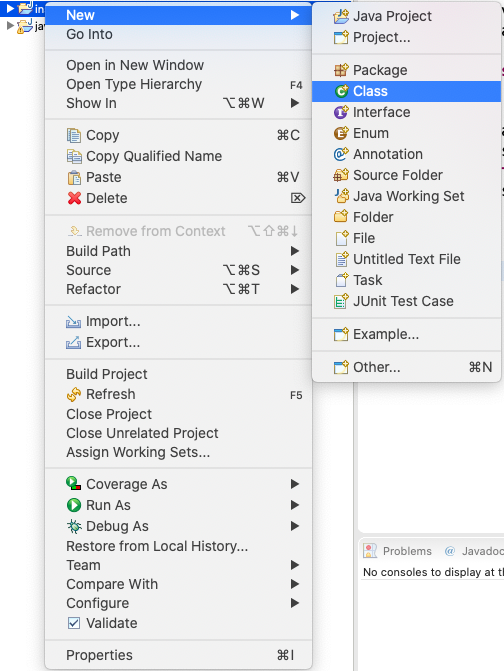Collapse the highlighted New submenu arrow
Screen dimensions: 504x671
[x=295, y=15]
